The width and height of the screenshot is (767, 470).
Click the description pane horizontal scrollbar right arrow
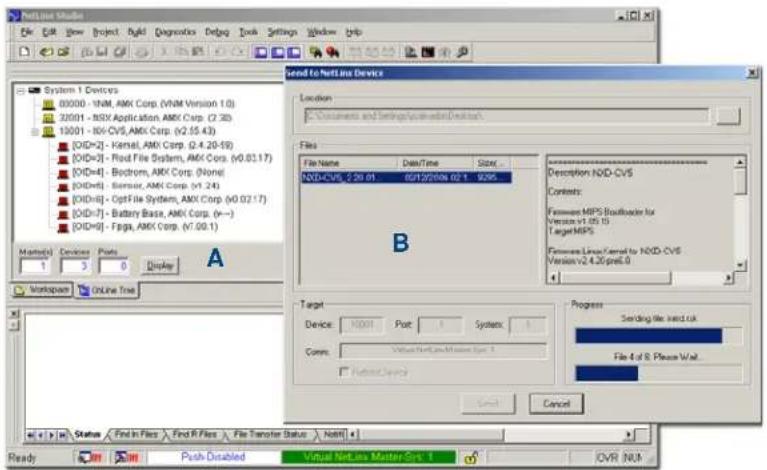pyautogui.click(x=728, y=278)
